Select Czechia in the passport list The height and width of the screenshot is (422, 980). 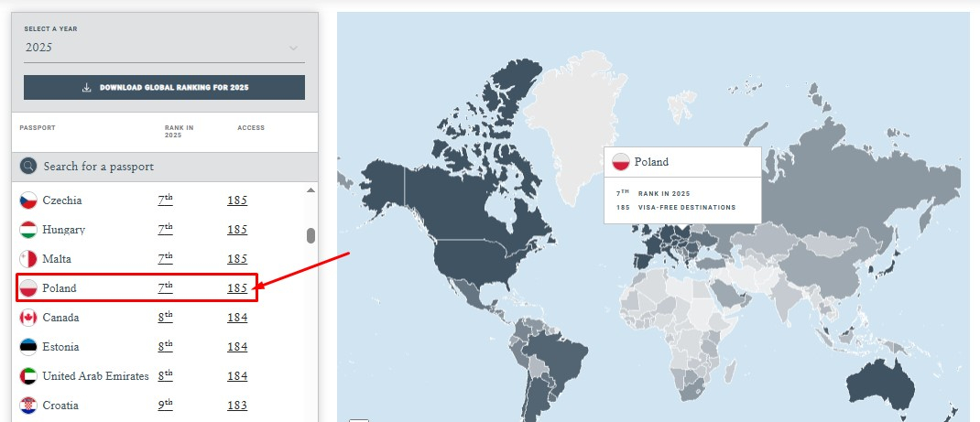click(62, 200)
